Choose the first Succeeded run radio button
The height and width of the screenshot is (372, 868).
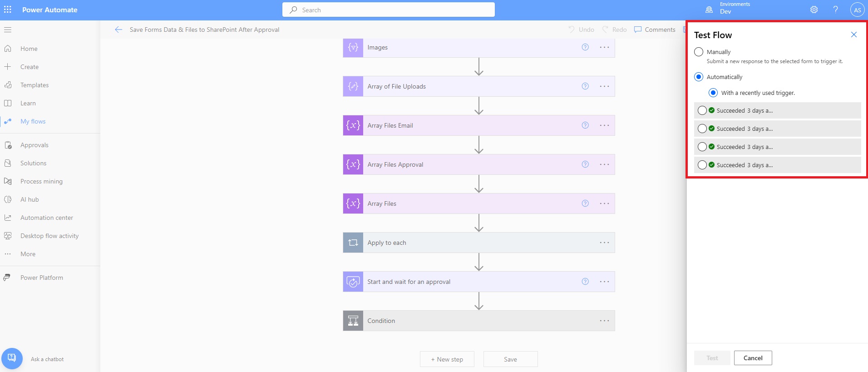[702, 110]
